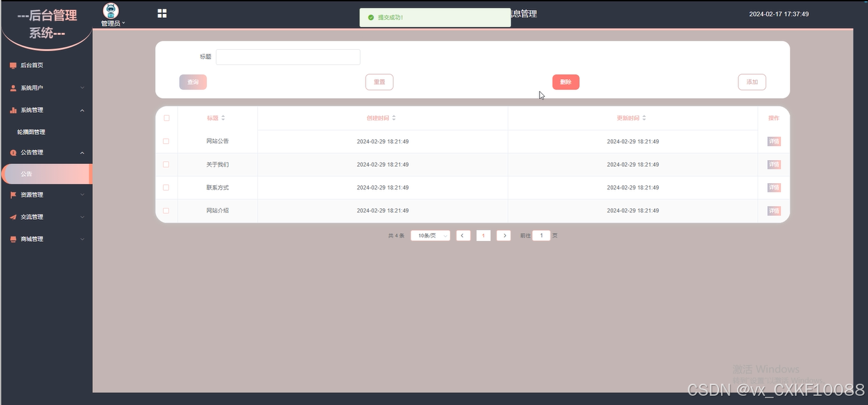The width and height of the screenshot is (868, 405).
Task: Open 详情 for 网站介绍 row
Action: (774, 210)
